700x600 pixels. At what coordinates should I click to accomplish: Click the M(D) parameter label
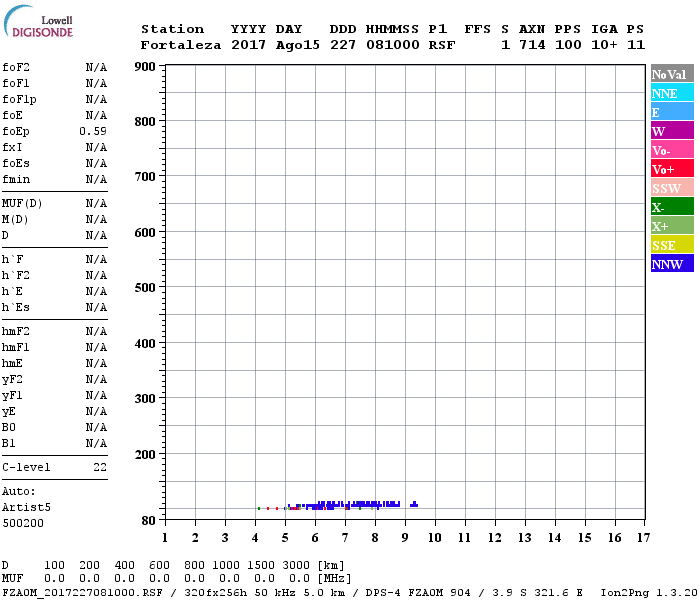point(15,220)
